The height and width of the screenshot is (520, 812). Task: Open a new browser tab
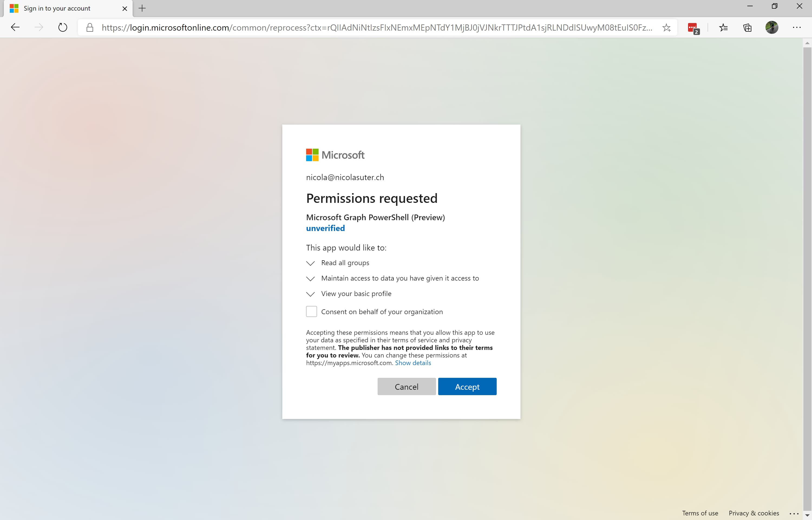[142, 8]
